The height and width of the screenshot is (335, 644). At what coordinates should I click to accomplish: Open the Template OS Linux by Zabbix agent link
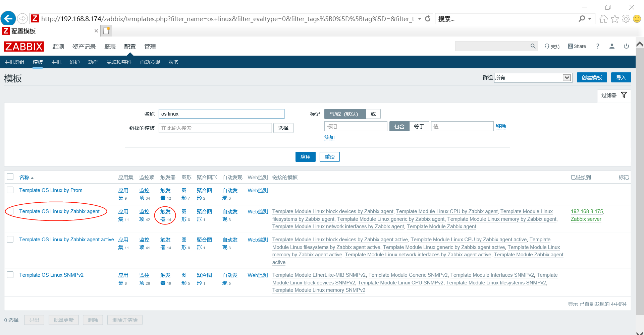click(x=59, y=211)
